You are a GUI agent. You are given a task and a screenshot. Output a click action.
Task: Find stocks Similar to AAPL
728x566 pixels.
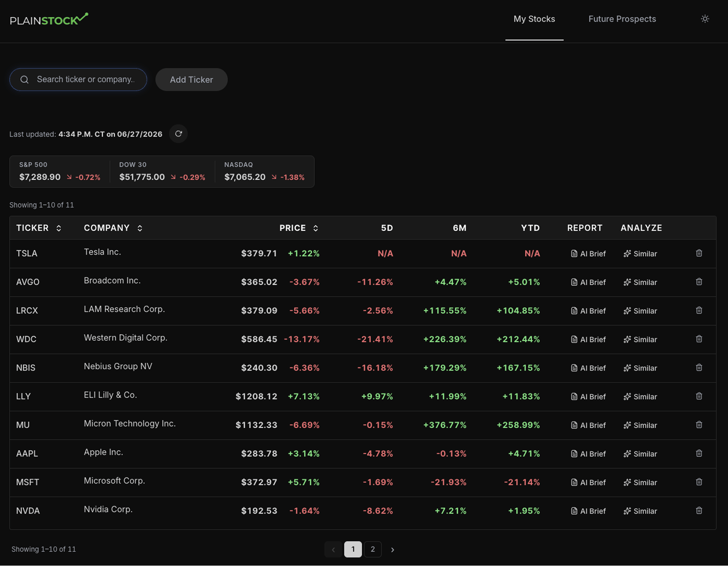[640, 455]
